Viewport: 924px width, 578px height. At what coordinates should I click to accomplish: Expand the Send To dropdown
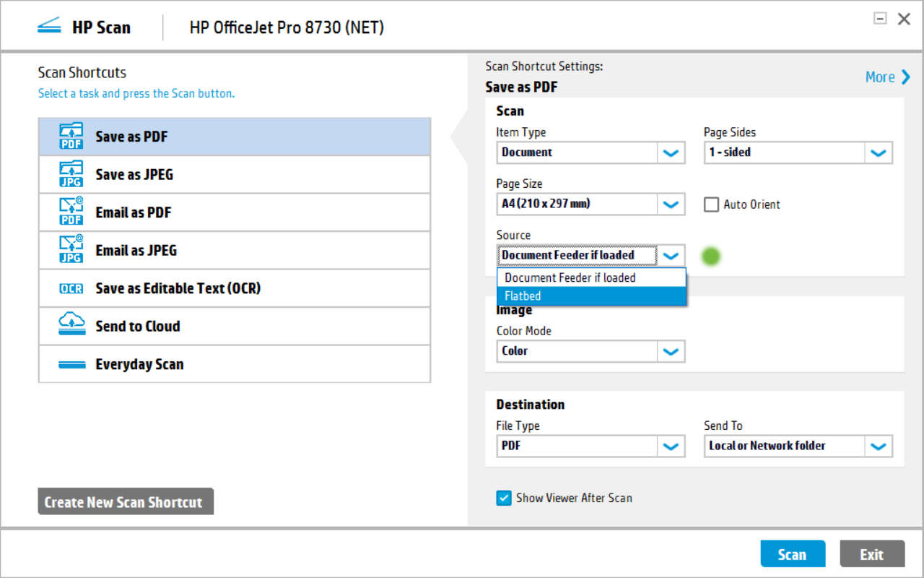[x=879, y=446]
